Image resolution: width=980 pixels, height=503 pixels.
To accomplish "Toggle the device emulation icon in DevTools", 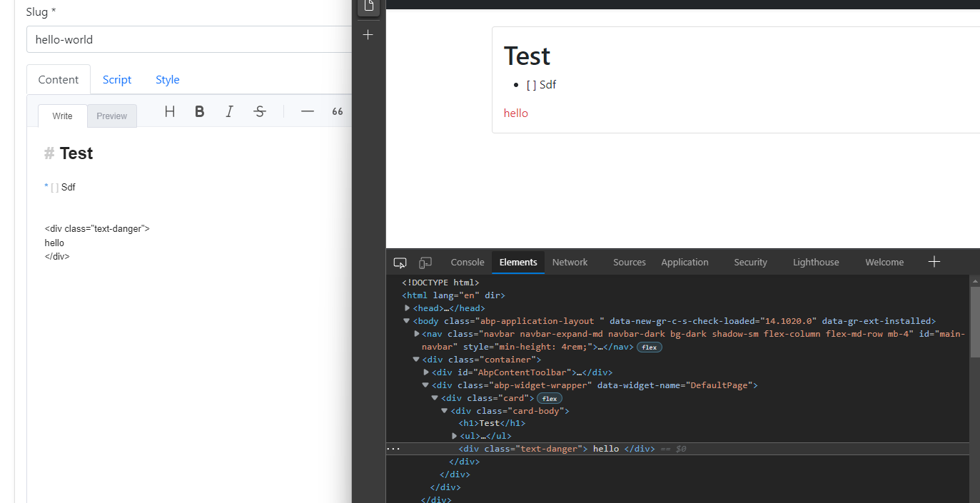I will pos(425,263).
